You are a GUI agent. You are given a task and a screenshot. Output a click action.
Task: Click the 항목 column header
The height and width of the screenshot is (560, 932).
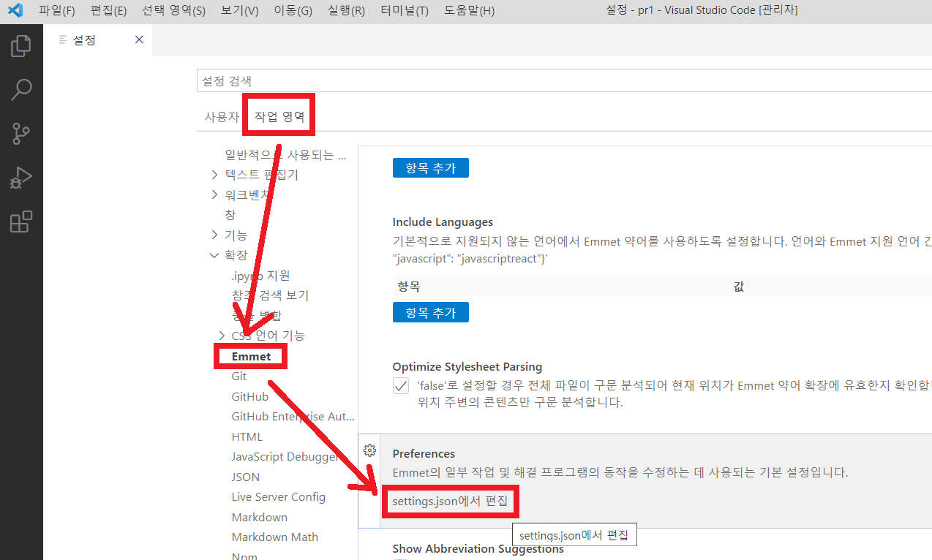tap(409, 287)
